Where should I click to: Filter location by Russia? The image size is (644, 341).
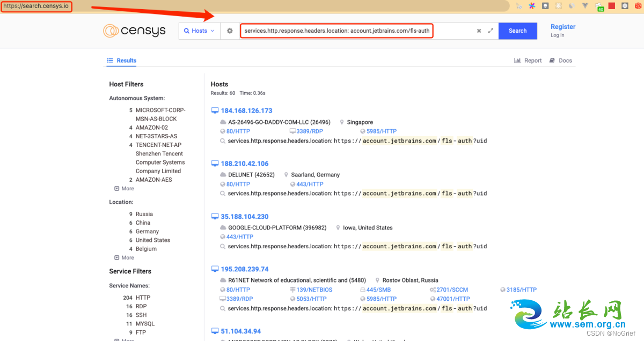tap(144, 214)
